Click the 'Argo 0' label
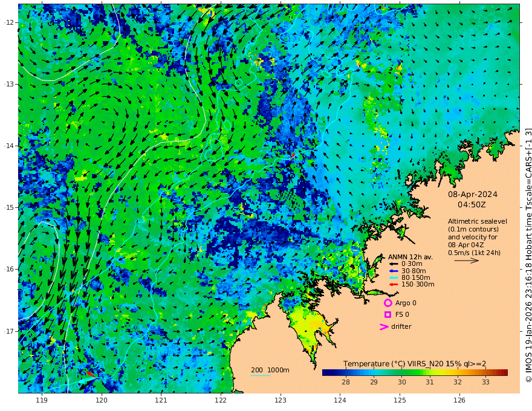This screenshot has width=532, height=411. pyautogui.click(x=406, y=303)
